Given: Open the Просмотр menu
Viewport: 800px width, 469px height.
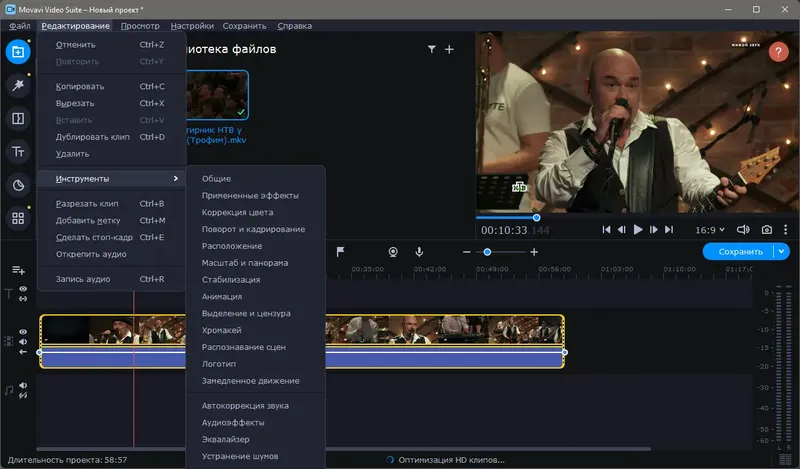Looking at the screenshot, I should [x=140, y=26].
